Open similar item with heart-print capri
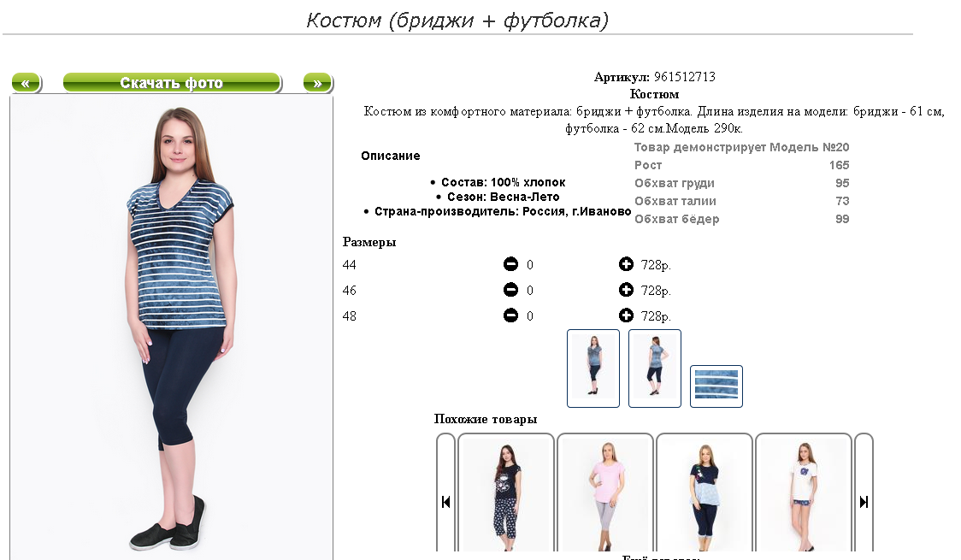Viewport: 961px width, 560px height. (x=506, y=493)
